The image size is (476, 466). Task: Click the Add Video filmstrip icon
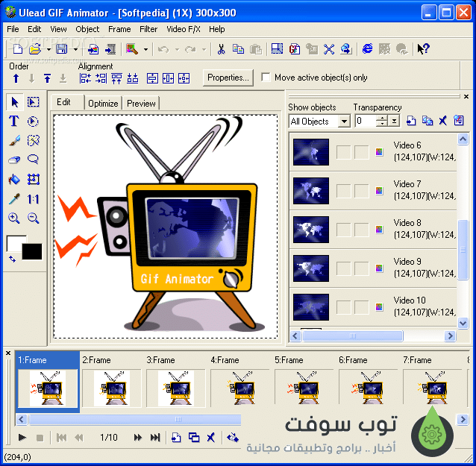click(110, 49)
